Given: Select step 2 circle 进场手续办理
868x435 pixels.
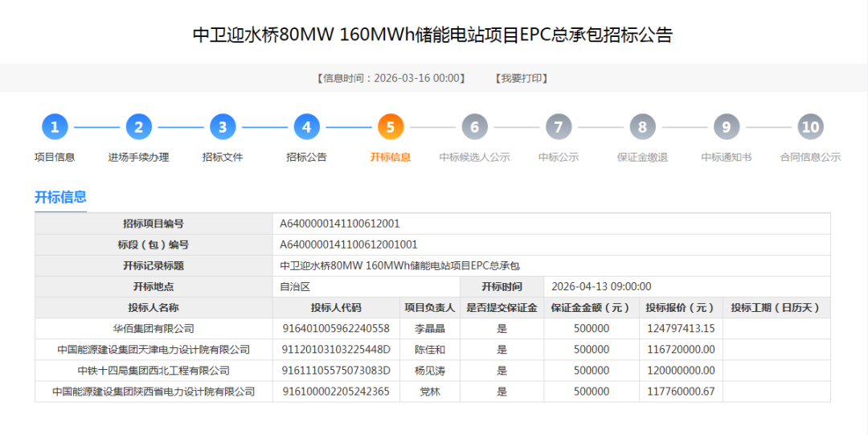Looking at the screenshot, I should click(138, 127).
